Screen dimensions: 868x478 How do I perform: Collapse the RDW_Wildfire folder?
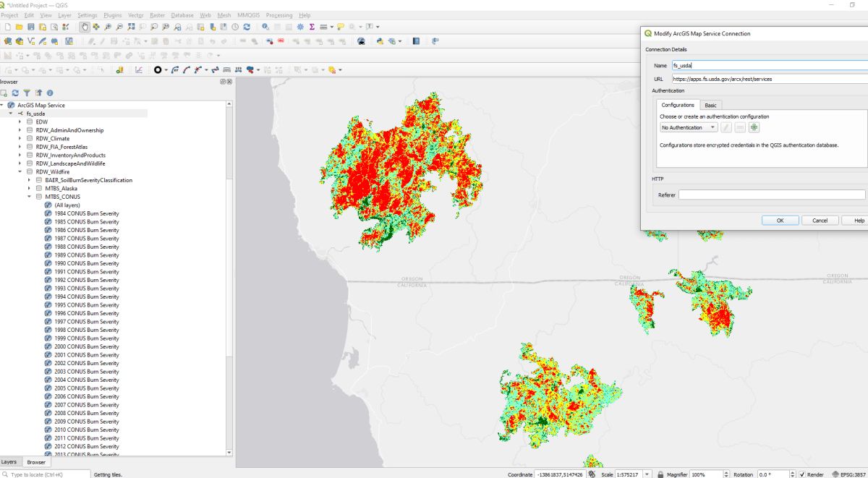pos(20,172)
